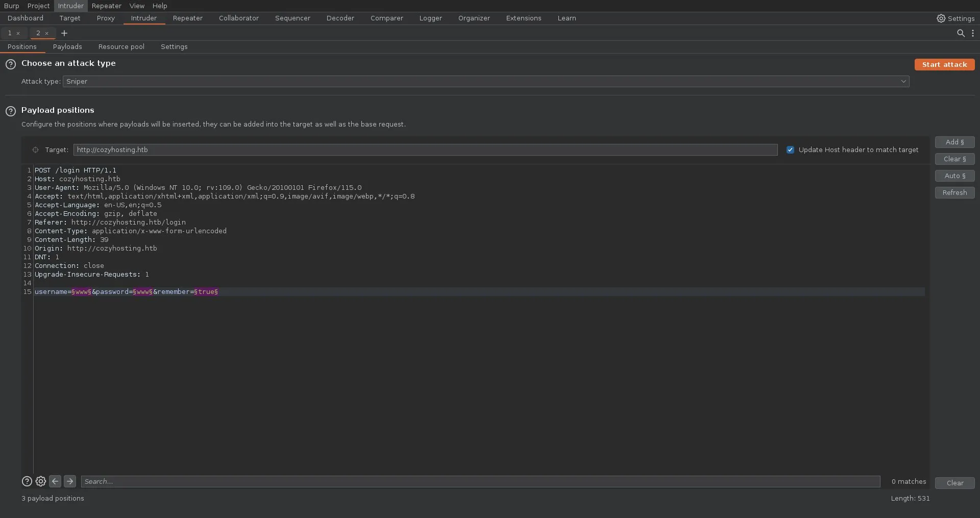Open the Settings gear in top bar
The height and width of the screenshot is (518, 980).
955,18
